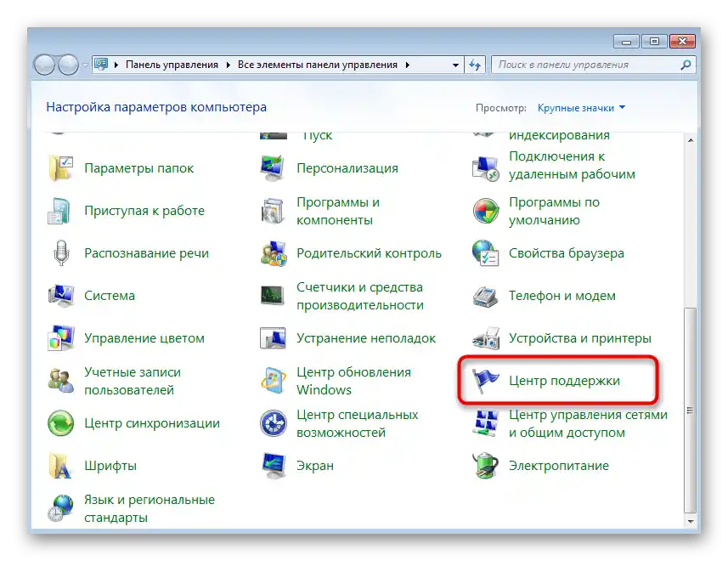Open the Folder Options icon (Параметры папок)
Viewport: 728px width, 561px height.
61,168
